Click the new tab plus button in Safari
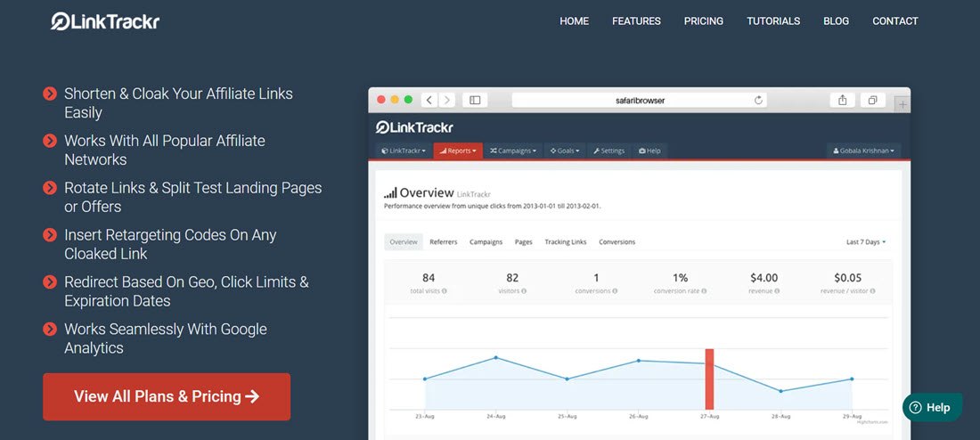Screen dimensions: 980x440 pos(902,105)
